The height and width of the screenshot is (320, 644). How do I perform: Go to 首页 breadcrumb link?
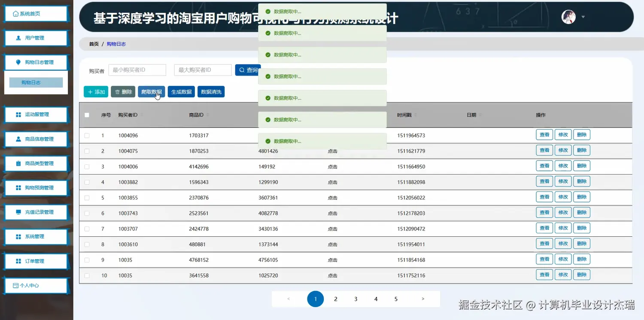pyautogui.click(x=94, y=44)
